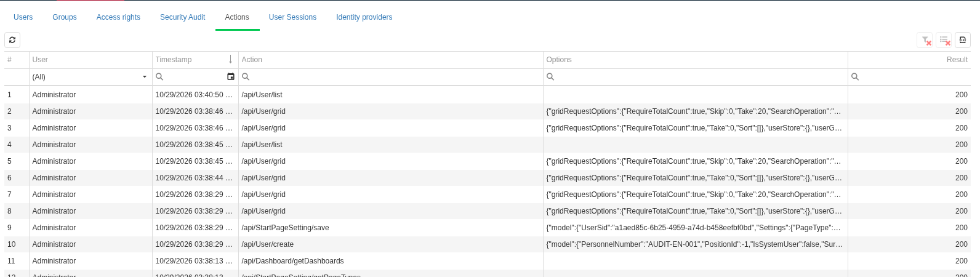Click /api/StartPageSetting/save action cell
Image resolution: width=980 pixels, height=277 pixels.
(x=390, y=228)
